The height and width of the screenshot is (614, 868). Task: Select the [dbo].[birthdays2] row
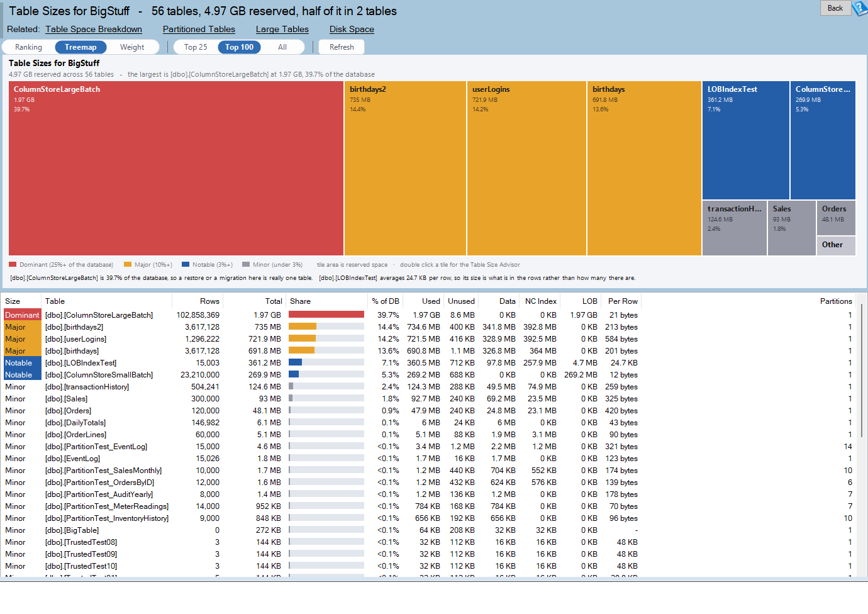(429, 327)
